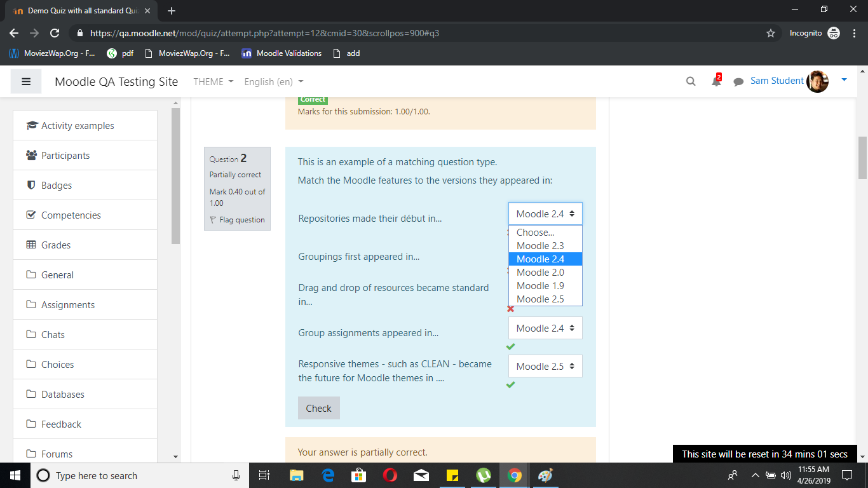The width and height of the screenshot is (868, 488).
Task: Select Moodle 2.5 option in list
Action: coord(545,299)
